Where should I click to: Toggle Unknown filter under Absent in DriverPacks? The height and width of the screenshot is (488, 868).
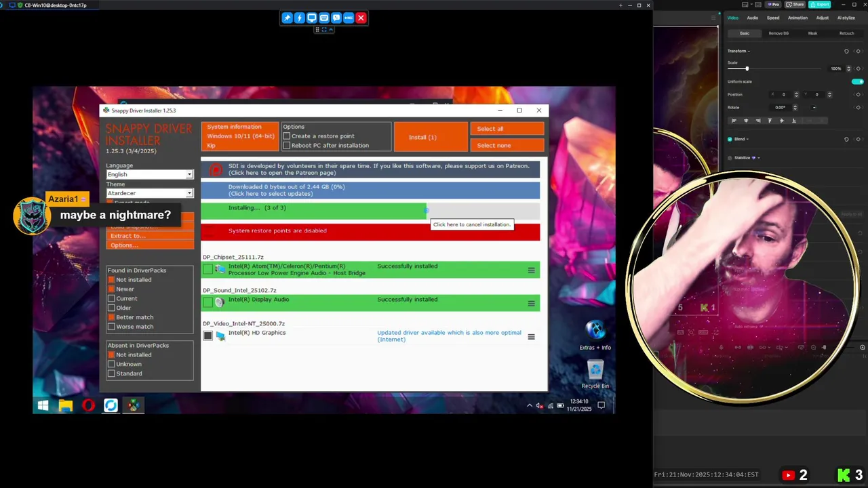[111, 364]
